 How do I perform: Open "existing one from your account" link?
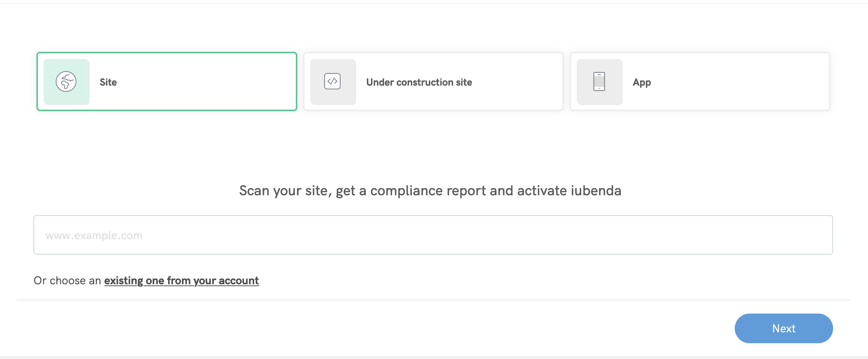coord(181,281)
